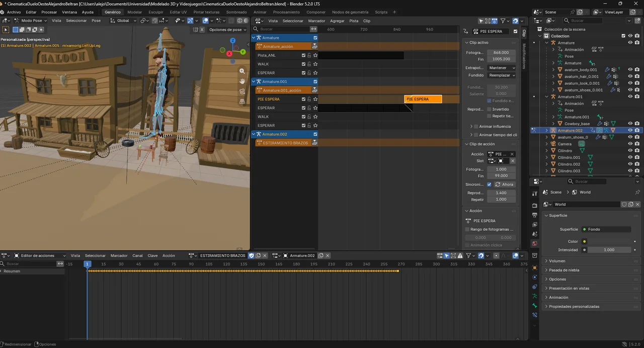644x348 pixels.
Task: Open the World properties tab icon
Action: click(x=534, y=243)
